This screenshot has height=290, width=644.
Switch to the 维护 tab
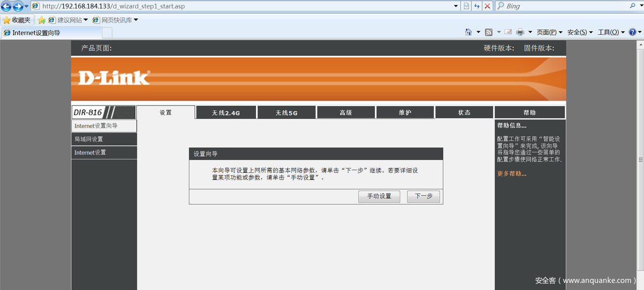click(405, 112)
